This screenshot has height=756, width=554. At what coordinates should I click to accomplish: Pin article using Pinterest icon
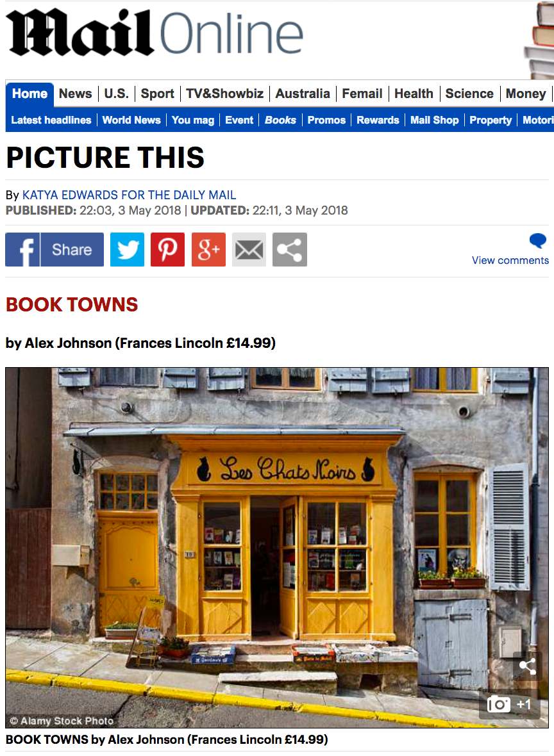pyautogui.click(x=167, y=249)
